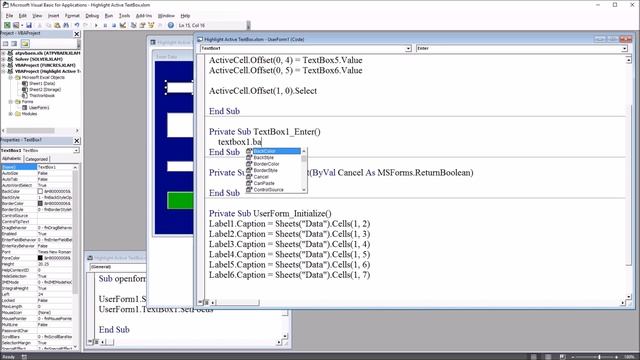Expand the atpvbaen.xls project node
The width and height of the screenshot is (640, 360).
click(x=4, y=53)
